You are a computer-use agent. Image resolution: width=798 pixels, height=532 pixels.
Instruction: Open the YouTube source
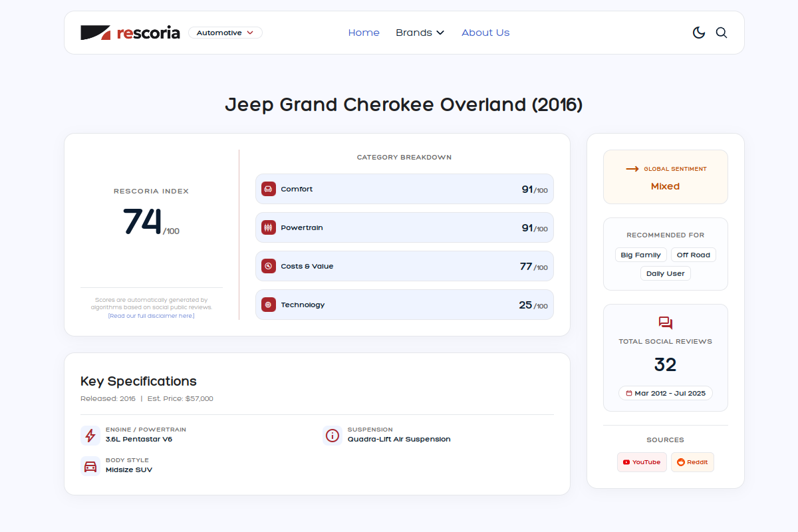click(642, 462)
